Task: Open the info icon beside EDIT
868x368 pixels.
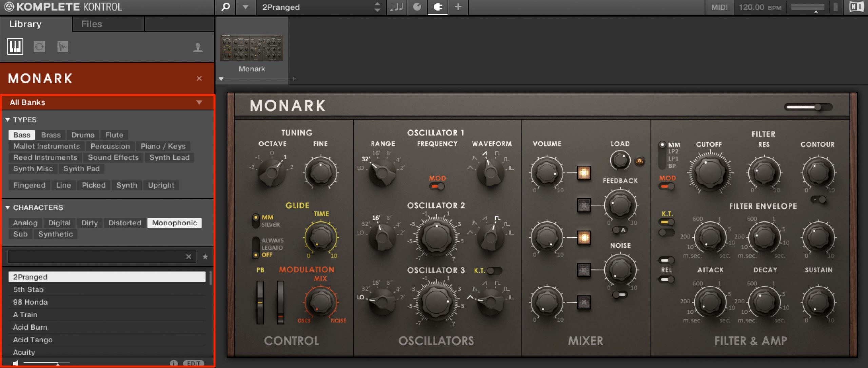Action: pos(174,363)
